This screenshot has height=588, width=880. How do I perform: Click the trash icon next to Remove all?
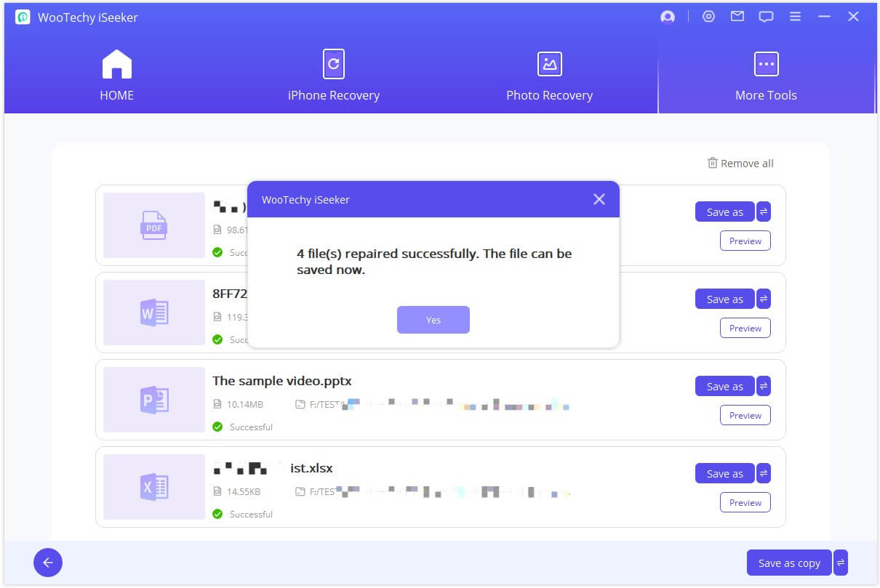pos(713,163)
